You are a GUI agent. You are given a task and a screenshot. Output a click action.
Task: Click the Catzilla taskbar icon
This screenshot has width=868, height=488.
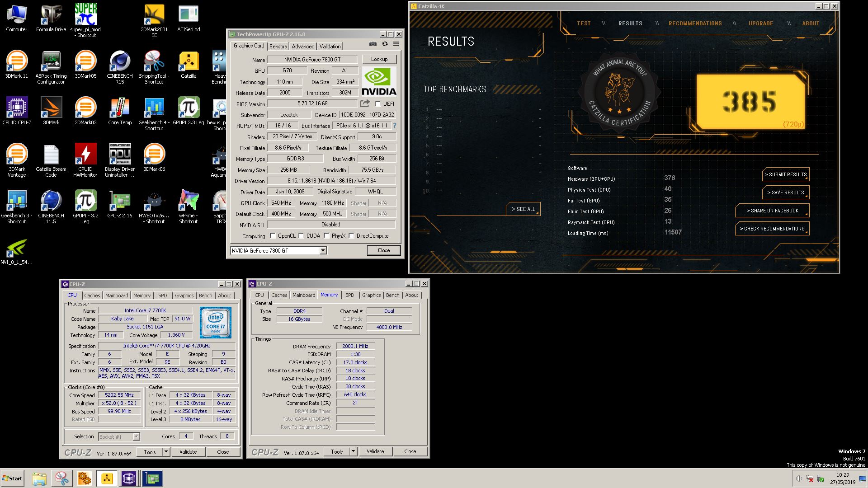(x=107, y=479)
